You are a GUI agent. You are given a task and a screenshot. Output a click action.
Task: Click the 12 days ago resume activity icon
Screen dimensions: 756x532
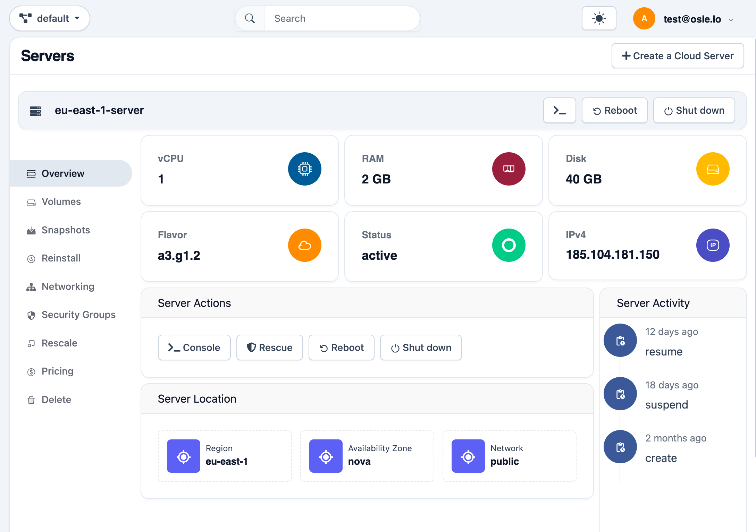620,340
